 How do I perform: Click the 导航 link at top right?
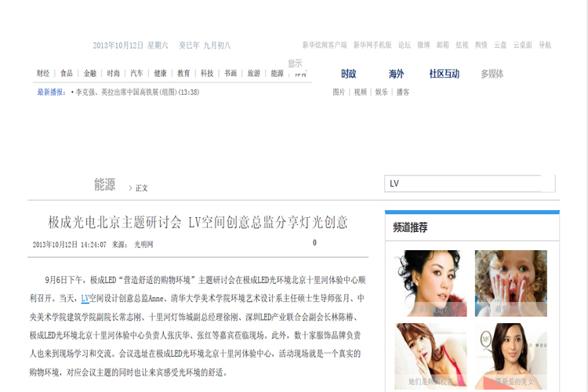[545, 45]
